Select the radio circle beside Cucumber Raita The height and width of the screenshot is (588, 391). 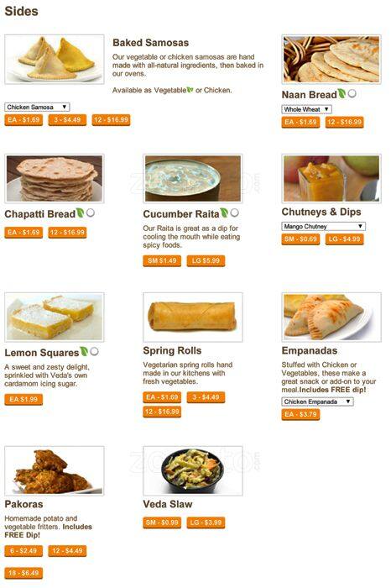pos(234,213)
